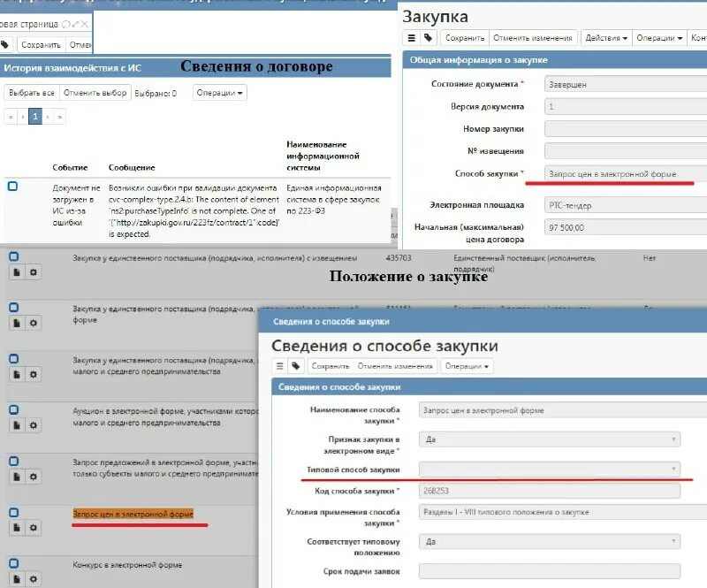Open the hamburger menu in Сведения о способе закупки
The image size is (707, 588).
pos(280,365)
